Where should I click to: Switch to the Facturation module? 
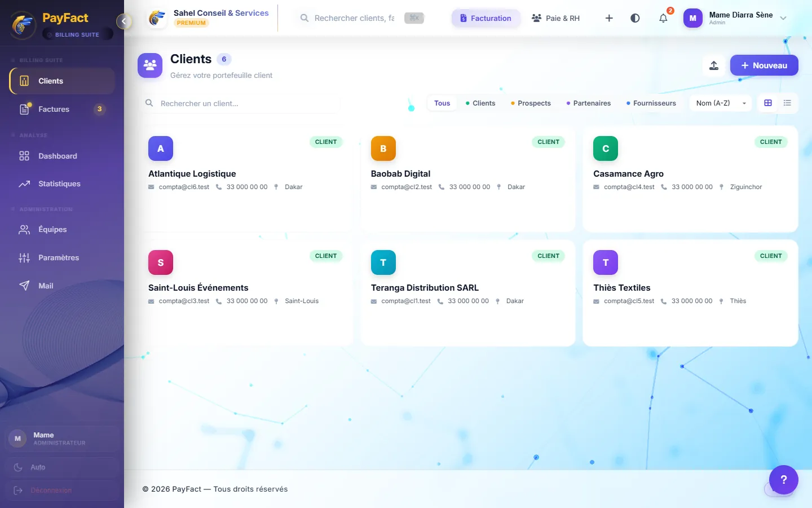pos(486,18)
